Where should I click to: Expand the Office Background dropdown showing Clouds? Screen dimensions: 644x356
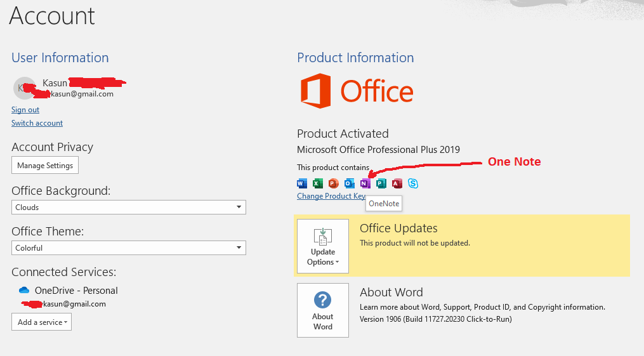tap(129, 208)
